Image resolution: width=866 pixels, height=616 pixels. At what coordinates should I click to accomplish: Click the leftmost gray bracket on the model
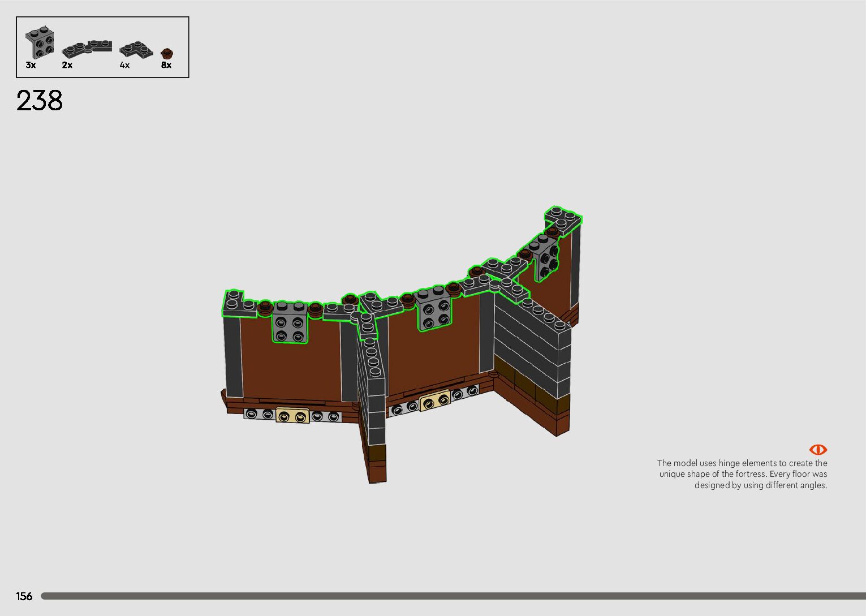(290, 322)
